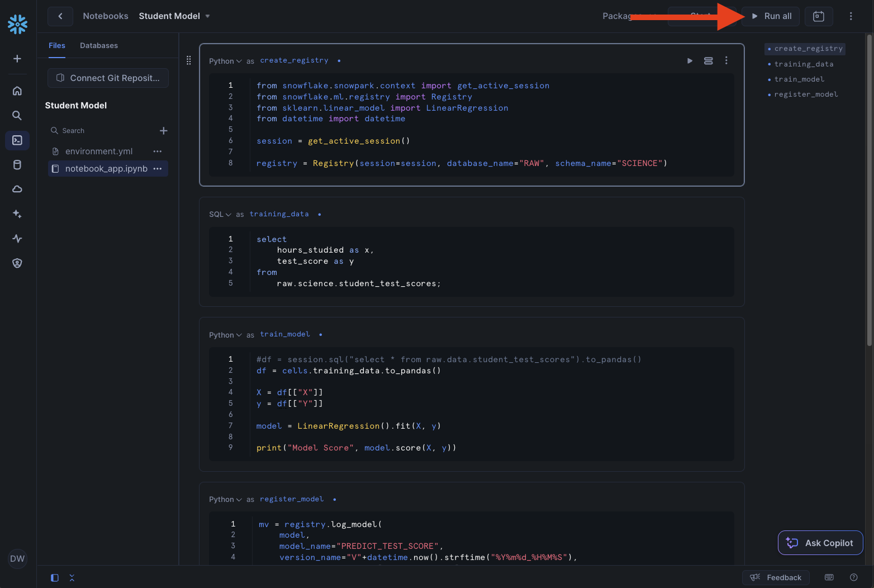
Task: Click the vertical scrollbar on the right
Action: coord(869,190)
